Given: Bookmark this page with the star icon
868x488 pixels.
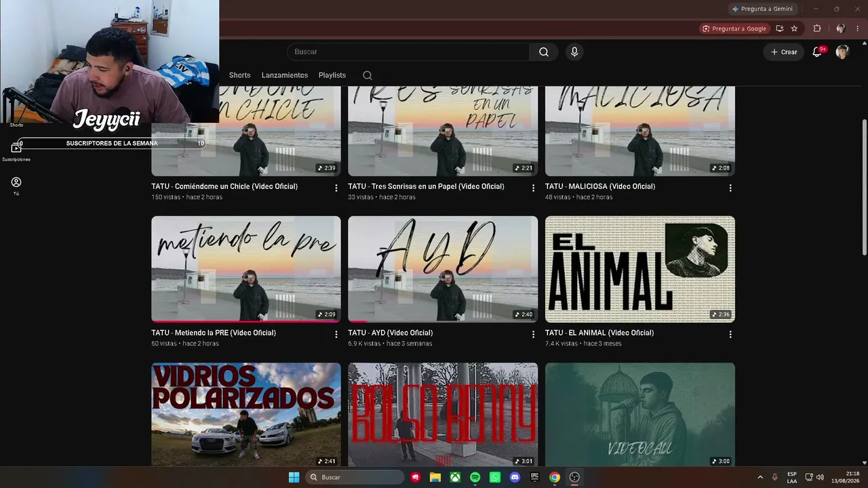Looking at the screenshot, I should pyautogui.click(x=794, y=28).
